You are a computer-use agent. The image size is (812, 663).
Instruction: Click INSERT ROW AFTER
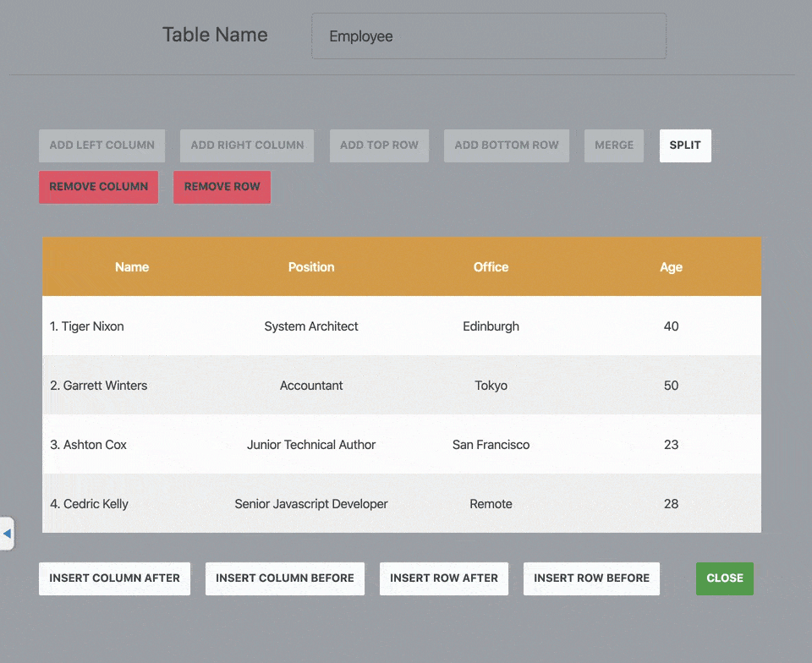(x=443, y=578)
